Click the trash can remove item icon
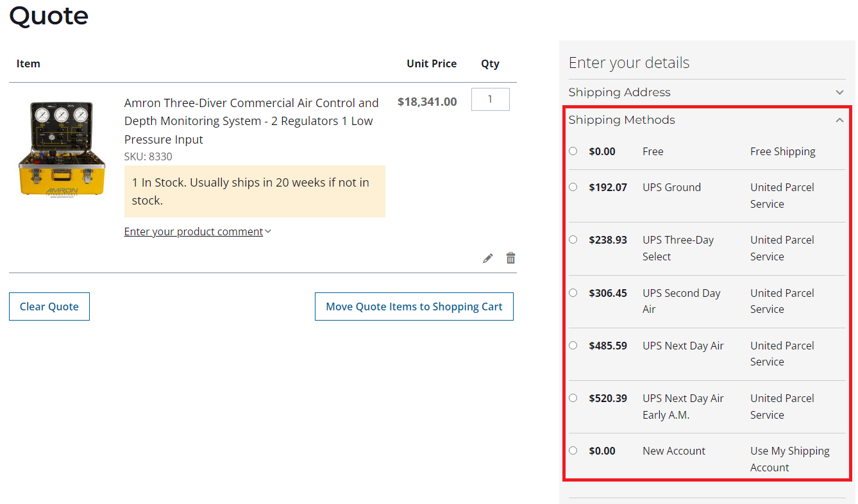Screen dimensions: 858x504 point(510,258)
